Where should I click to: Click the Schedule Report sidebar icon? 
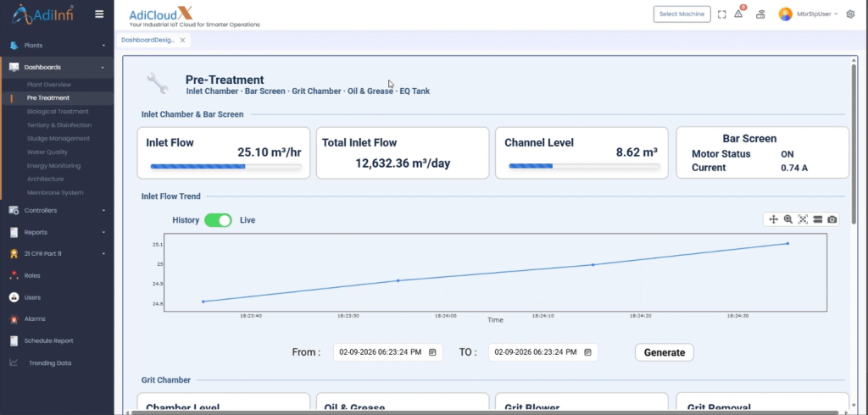tap(14, 340)
